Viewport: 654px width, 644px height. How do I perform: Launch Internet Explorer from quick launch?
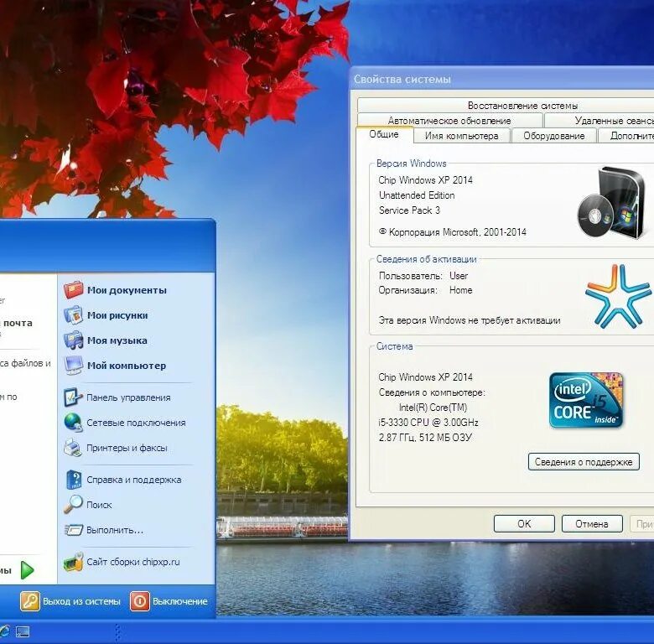click(x=4, y=631)
